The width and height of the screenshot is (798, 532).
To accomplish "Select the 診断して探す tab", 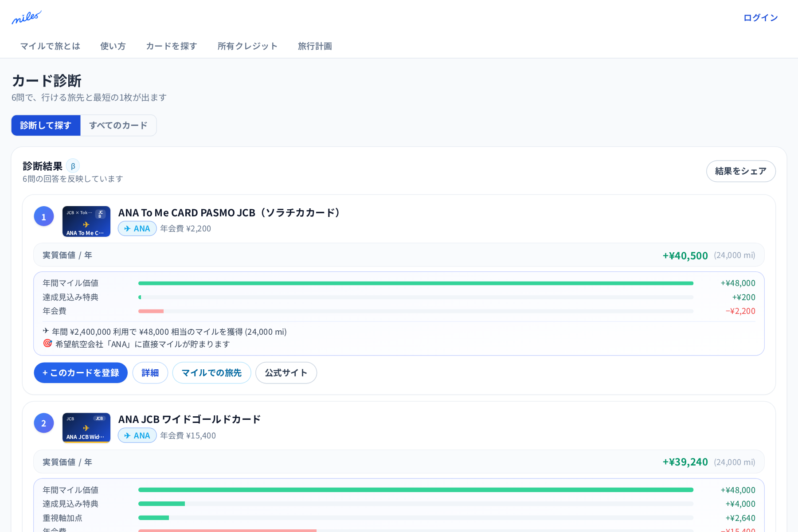I will [x=46, y=125].
